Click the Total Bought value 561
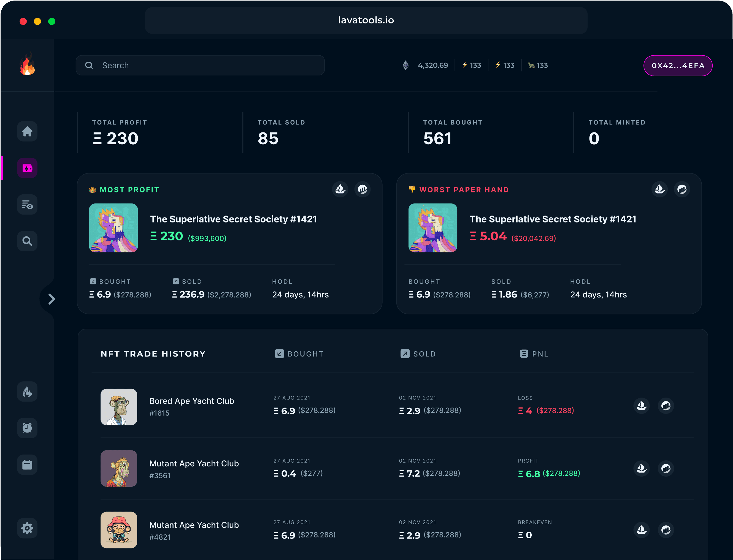Screen dimensions: 733x560 (437, 138)
